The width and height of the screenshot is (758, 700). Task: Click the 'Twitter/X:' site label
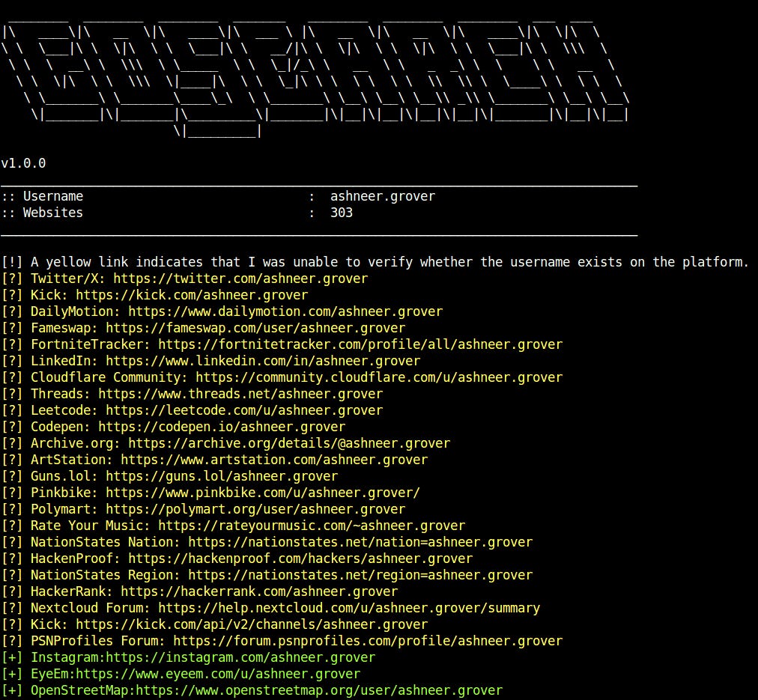click(x=68, y=279)
